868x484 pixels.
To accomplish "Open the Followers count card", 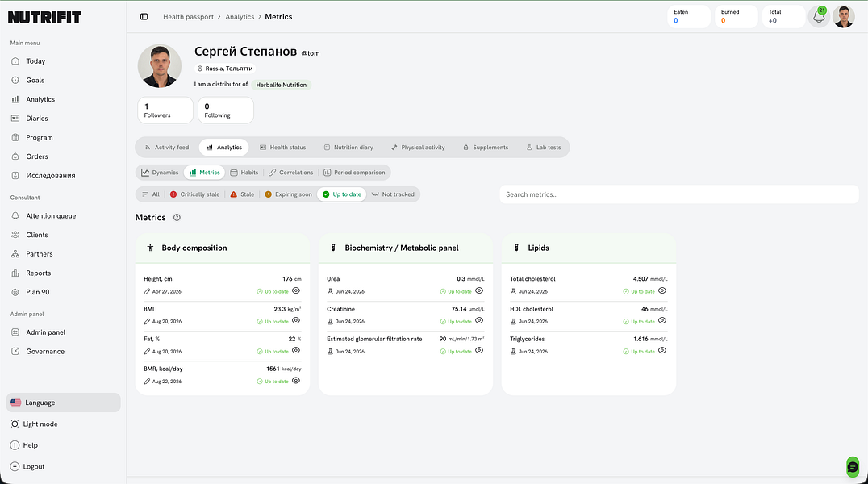I will pyautogui.click(x=165, y=111).
